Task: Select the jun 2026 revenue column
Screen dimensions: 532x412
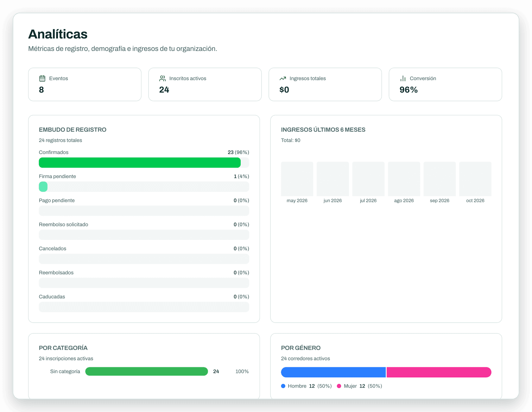Action: coord(333,179)
